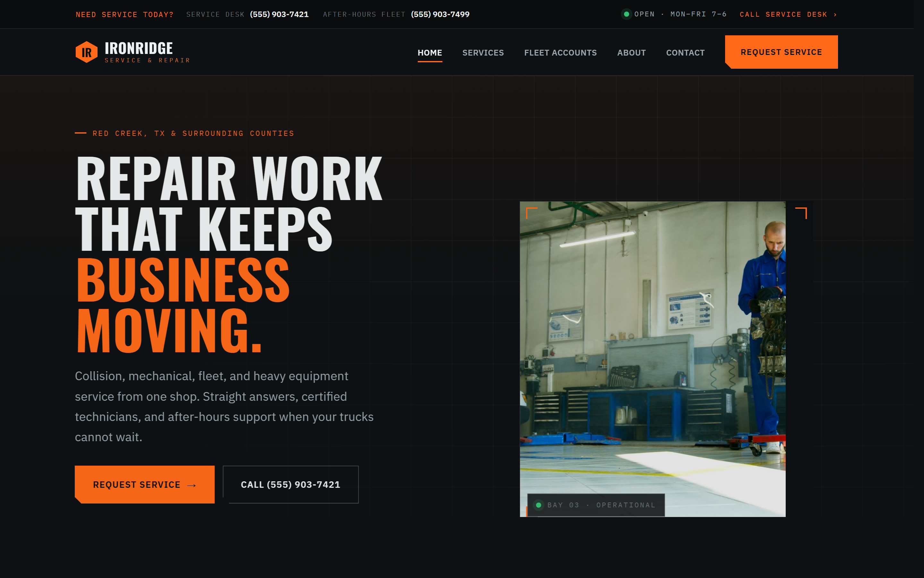Click the chevron after Call Service Desk
Image resolution: width=924 pixels, height=578 pixels.
(x=835, y=14)
